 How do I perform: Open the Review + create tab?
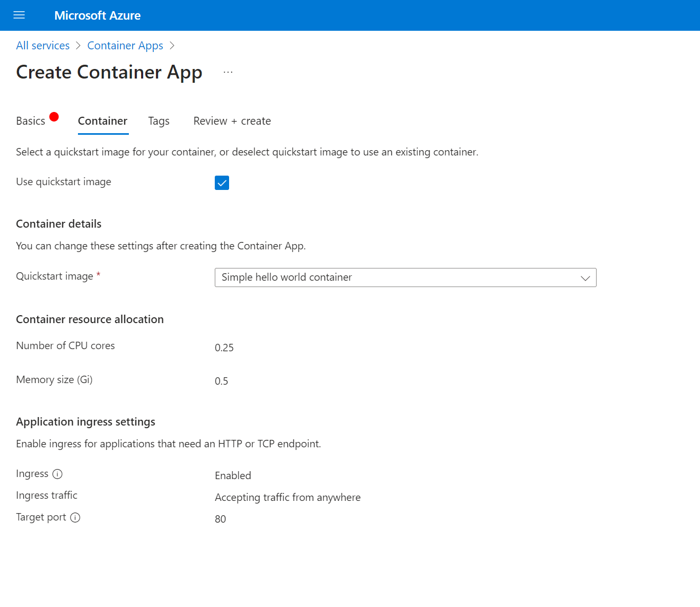click(x=232, y=121)
